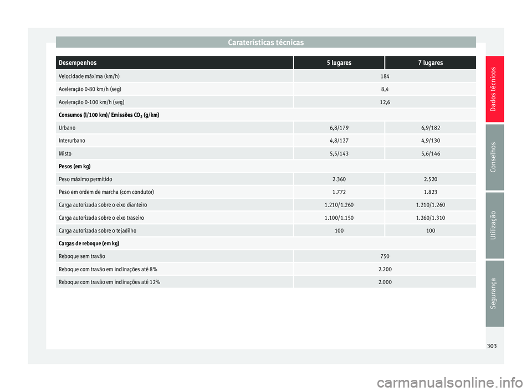Click the value 2.000
This screenshot has width=532, height=392.
385,282
